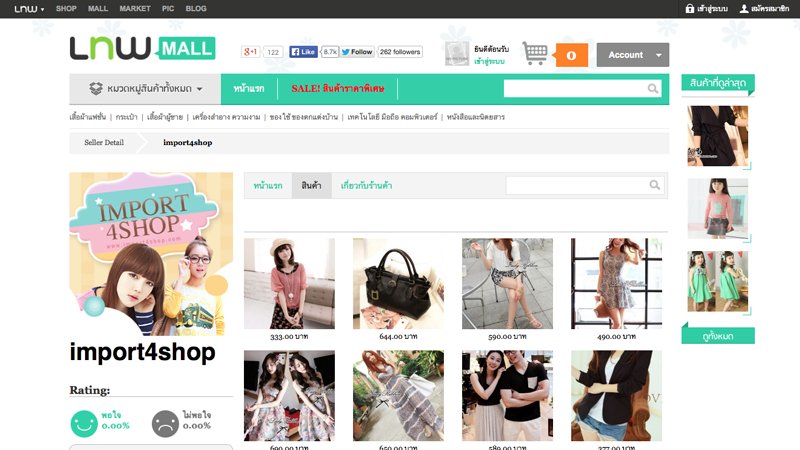Open the หนังสือและนิตยสาร category link
Screen dimensions: 800x450
coord(476,117)
